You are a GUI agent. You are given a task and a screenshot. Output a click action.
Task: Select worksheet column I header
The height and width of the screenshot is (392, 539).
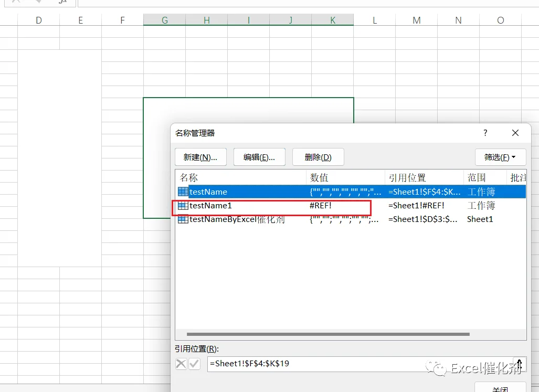coord(249,20)
